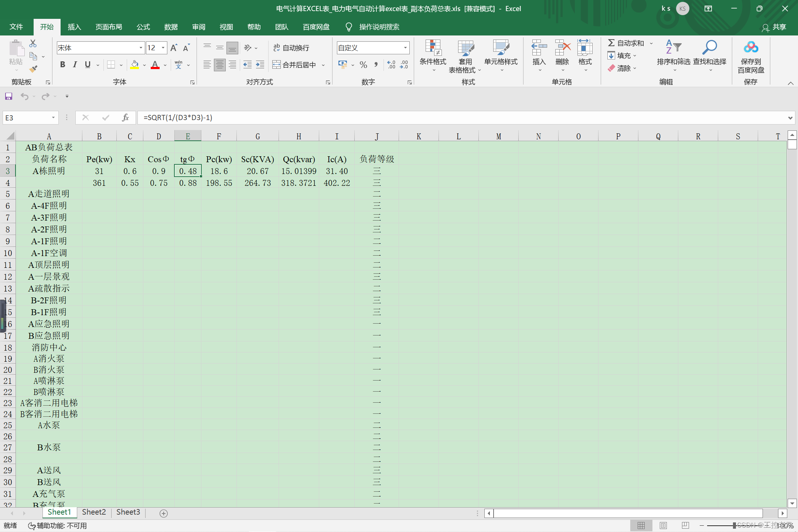Viewport: 798px width, 532px height.
Task: Toggle Wrap Text (自动换行)
Action: click(x=291, y=48)
